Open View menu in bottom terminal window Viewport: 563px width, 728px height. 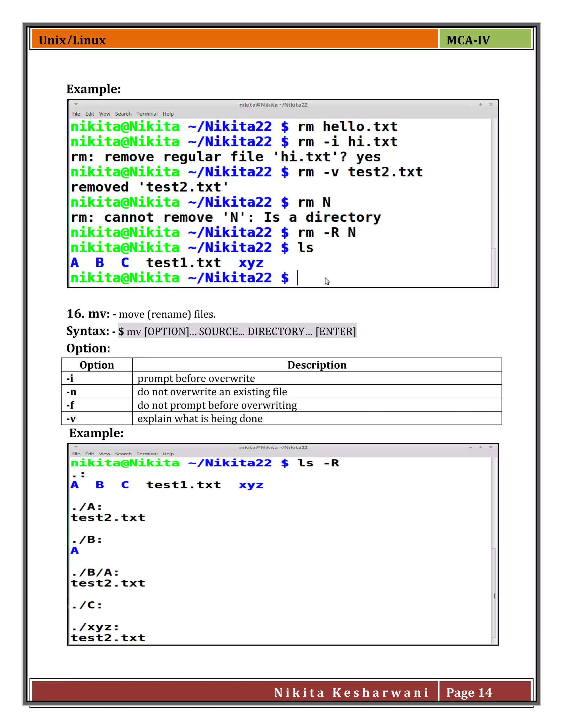click(x=104, y=454)
